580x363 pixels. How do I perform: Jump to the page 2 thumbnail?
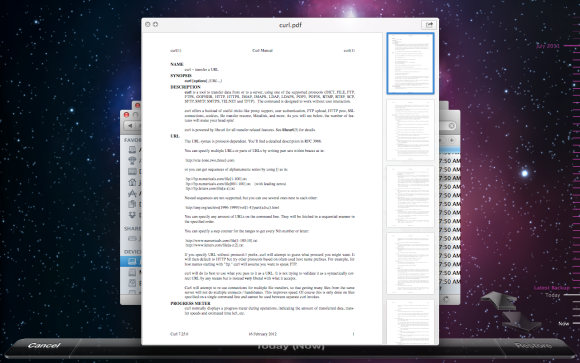click(410, 130)
